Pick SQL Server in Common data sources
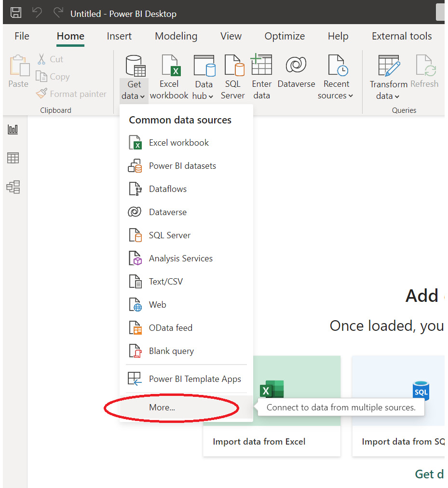448x488 pixels. [x=186, y=235]
